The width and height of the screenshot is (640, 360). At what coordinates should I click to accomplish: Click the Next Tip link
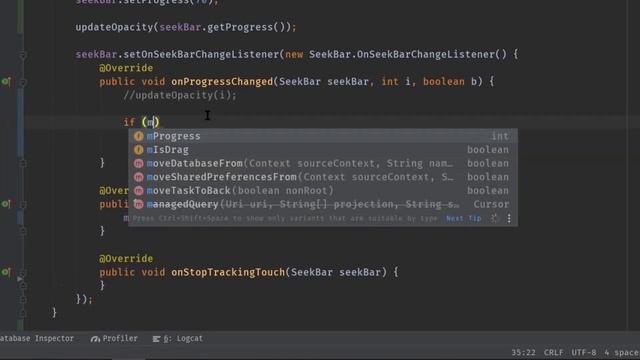click(x=464, y=218)
